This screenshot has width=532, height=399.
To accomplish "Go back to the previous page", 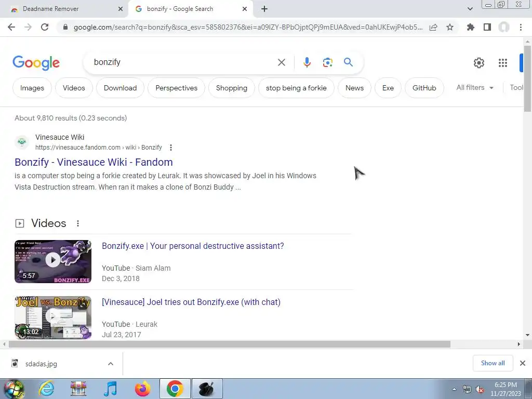I will tap(11, 27).
